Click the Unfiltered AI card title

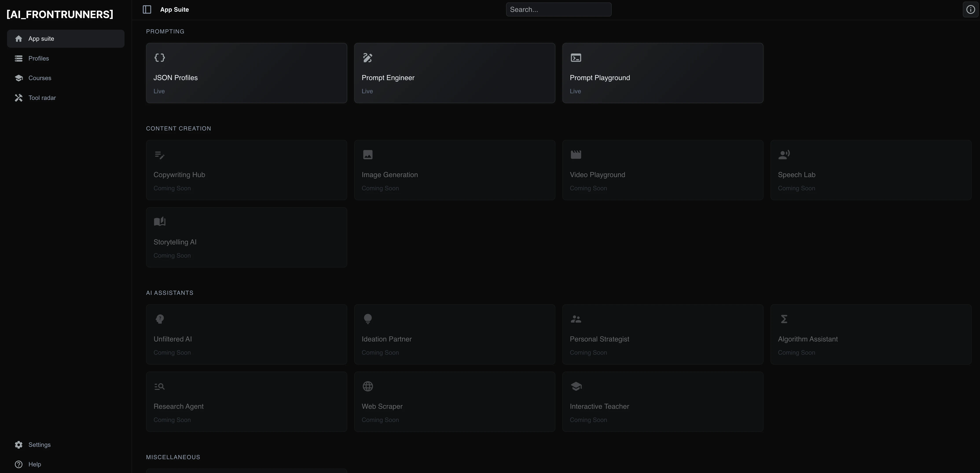172,339
